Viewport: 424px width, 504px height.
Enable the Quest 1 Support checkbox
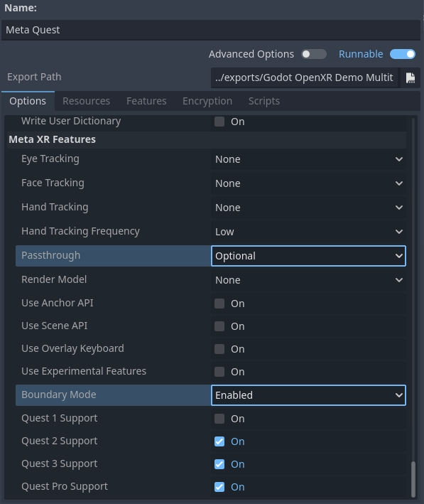(219, 419)
